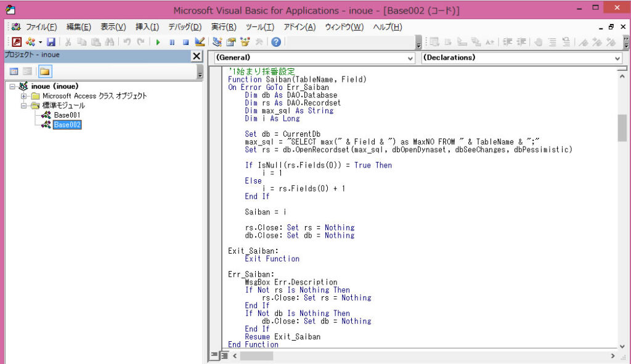
Task: Click the Toolbox icon
Action: [x=259, y=42]
